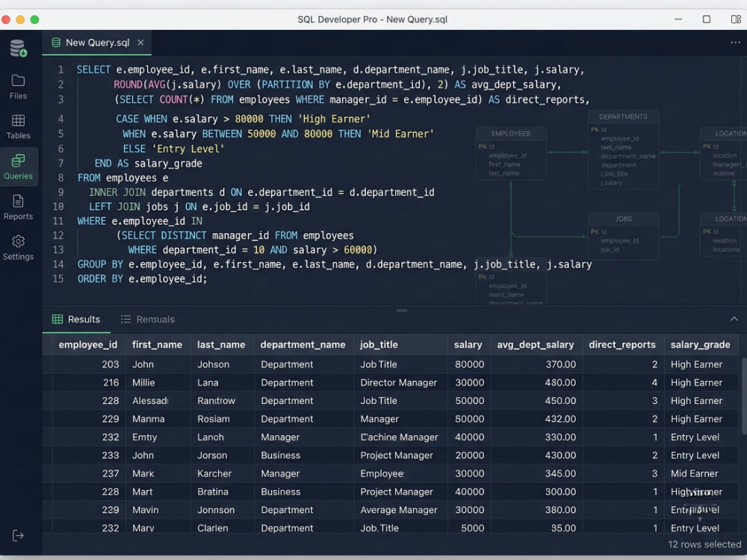Click the logout icon at sidebar bottom
Viewport: 747px width, 560px height.
18,535
